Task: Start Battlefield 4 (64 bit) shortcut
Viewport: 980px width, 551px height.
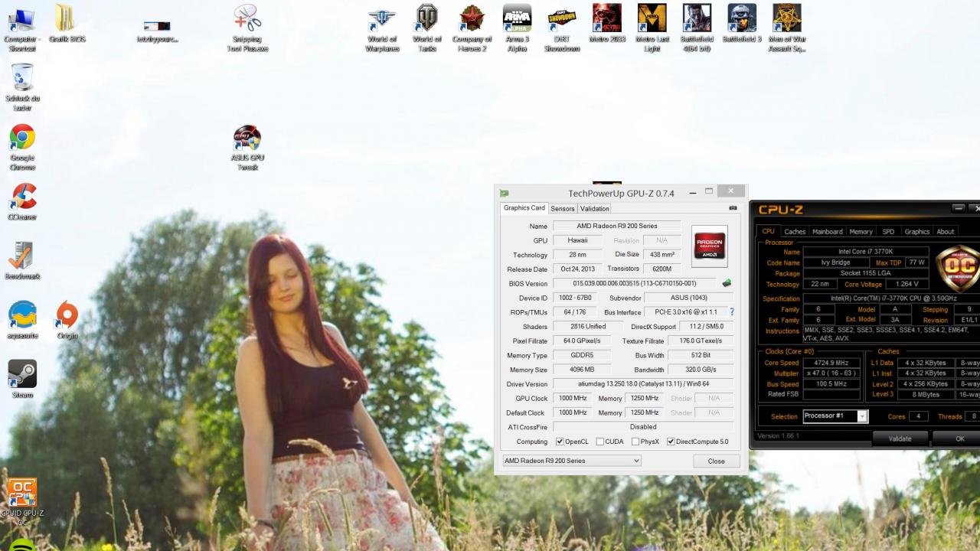Action: (x=697, y=28)
